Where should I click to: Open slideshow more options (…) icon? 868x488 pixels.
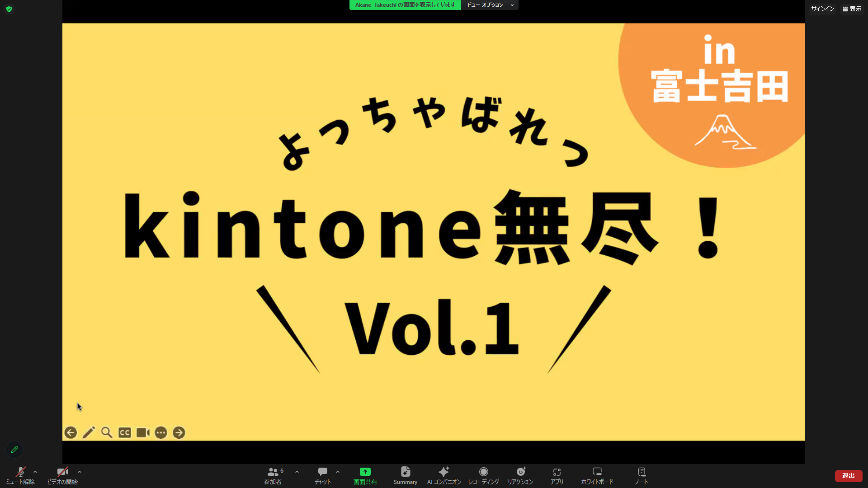tap(161, 433)
